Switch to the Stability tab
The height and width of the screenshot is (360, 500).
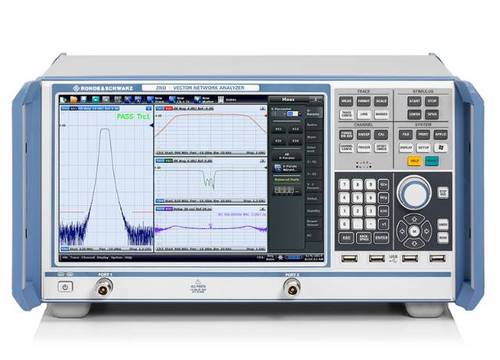[313, 211]
